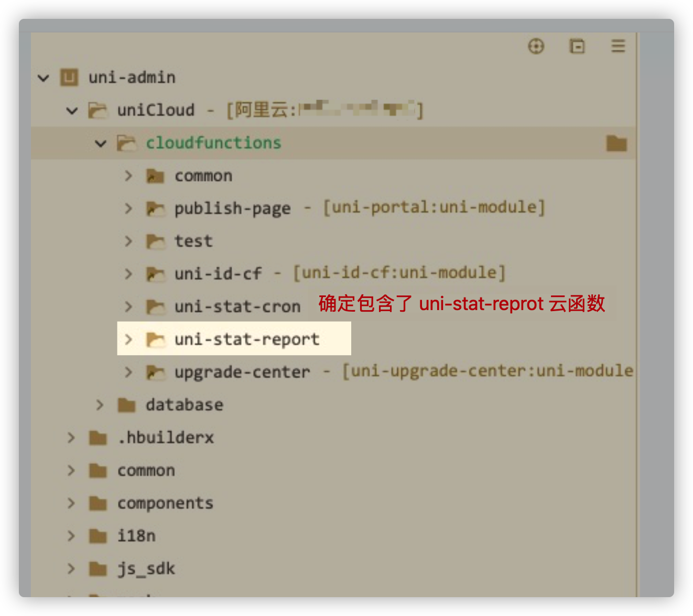Click the uniCloud folder icon
The width and height of the screenshot is (693, 616).
98,111
